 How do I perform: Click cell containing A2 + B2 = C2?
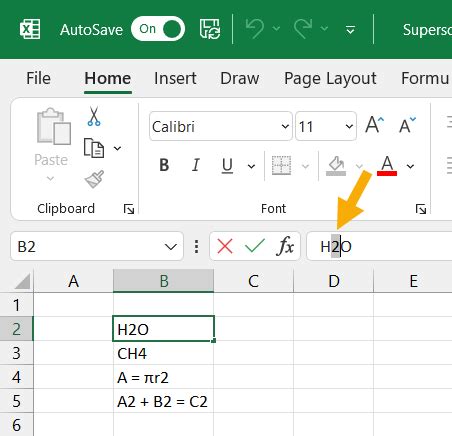pos(163,401)
